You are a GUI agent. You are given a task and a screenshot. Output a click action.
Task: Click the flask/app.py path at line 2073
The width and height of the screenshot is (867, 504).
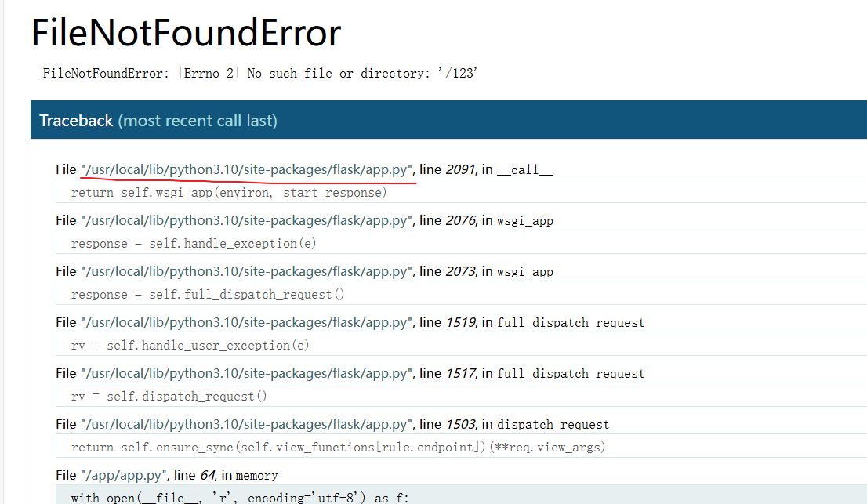tap(247, 272)
